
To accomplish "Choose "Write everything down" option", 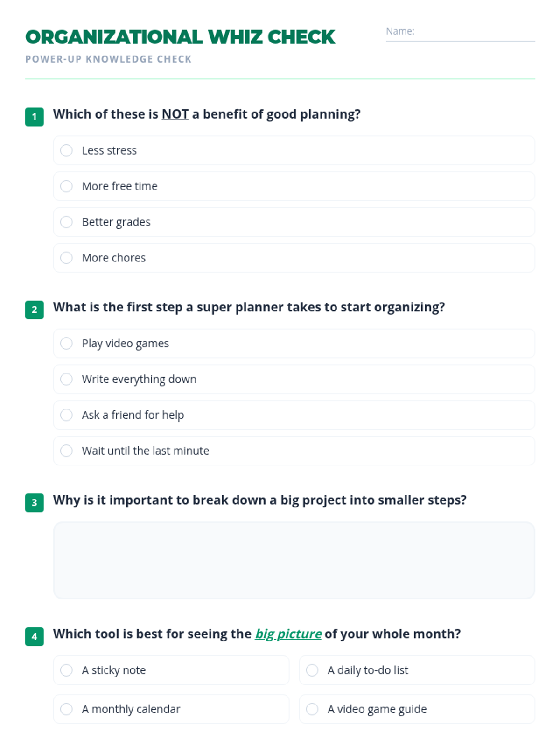I will 67,379.
